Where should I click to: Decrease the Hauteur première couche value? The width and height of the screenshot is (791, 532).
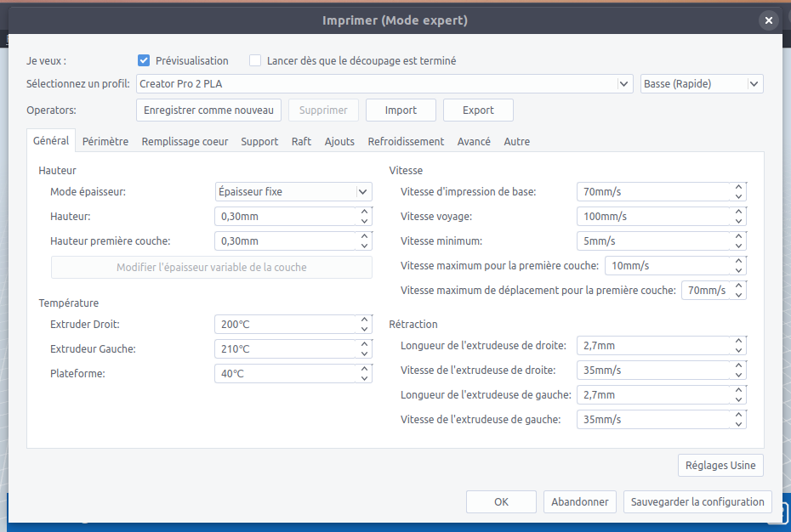click(x=364, y=246)
